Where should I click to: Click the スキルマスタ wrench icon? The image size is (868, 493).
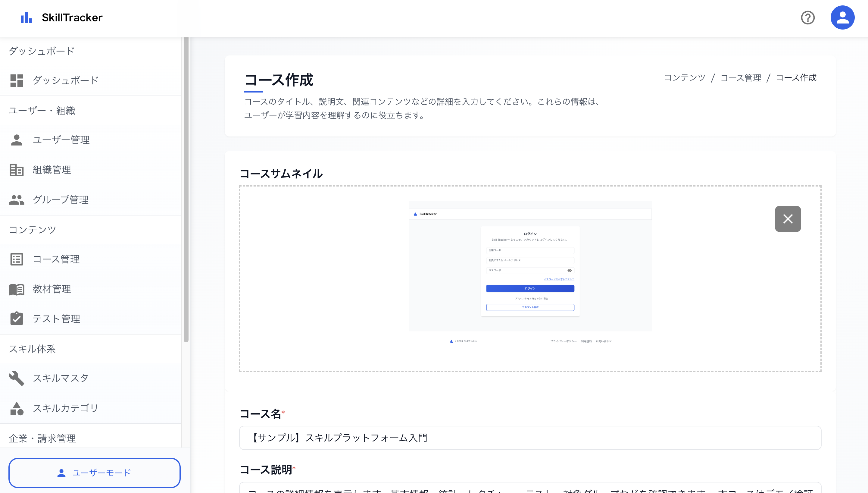point(17,378)
